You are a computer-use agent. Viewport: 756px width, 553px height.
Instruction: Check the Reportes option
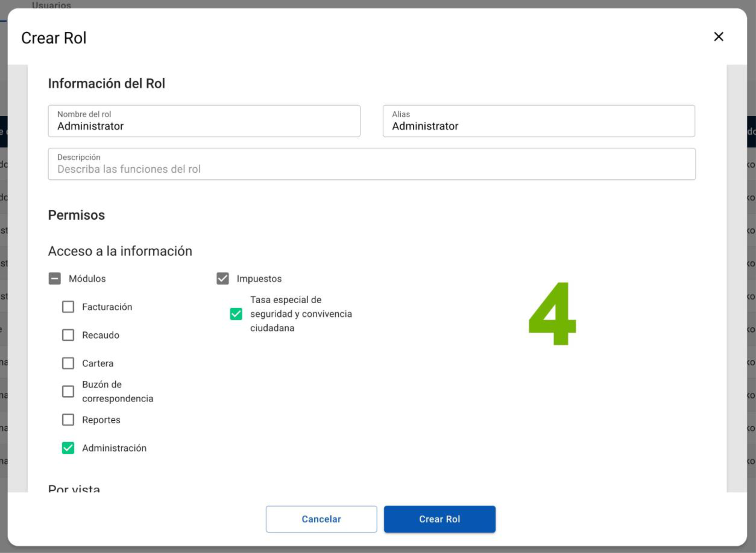pos(68,420)
